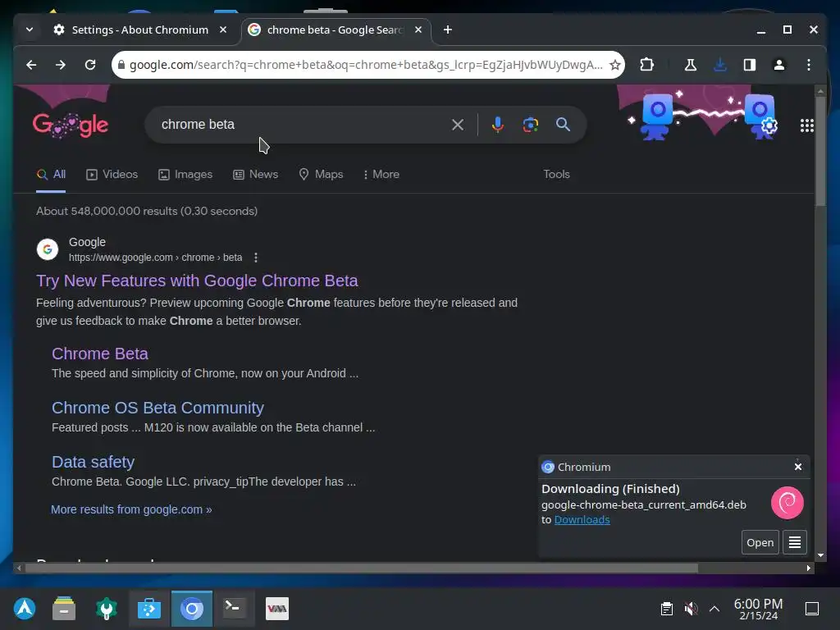Open the file manager taskbar icon
Image resolution: width=840 pixels, height=630 pixels.
[64, 609]
